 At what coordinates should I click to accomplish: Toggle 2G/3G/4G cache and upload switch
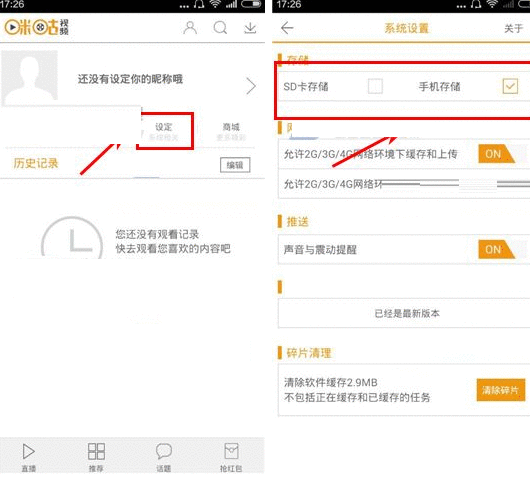(503, 154)
